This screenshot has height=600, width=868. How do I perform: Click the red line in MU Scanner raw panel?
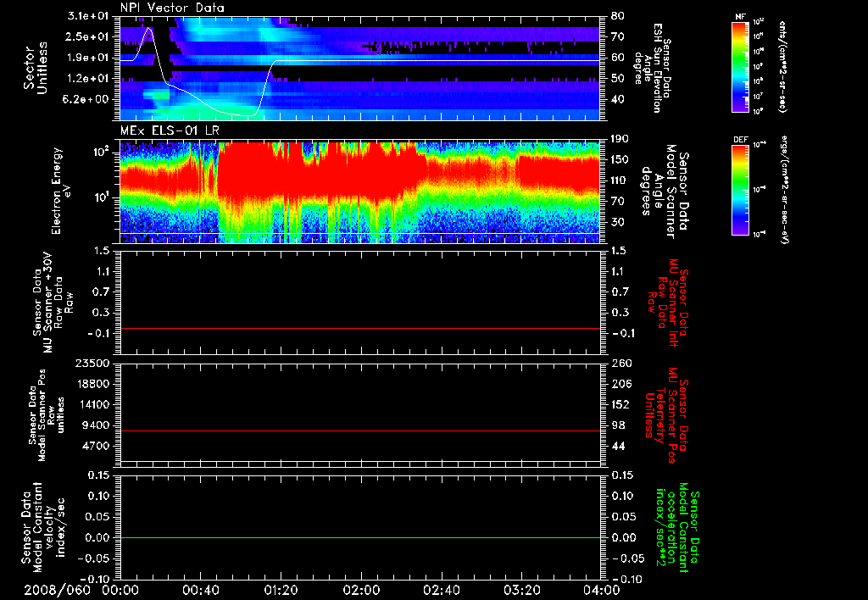point(360,328)
